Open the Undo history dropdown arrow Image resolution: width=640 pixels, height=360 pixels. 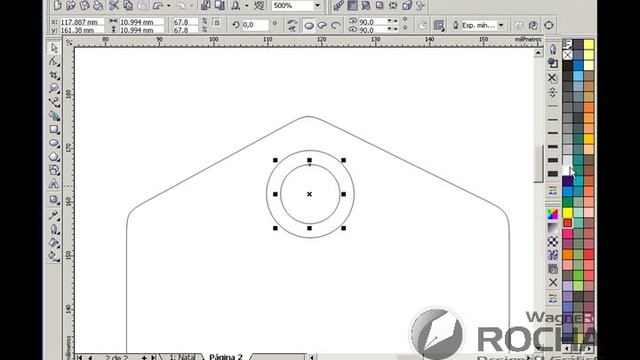(169, 6)
